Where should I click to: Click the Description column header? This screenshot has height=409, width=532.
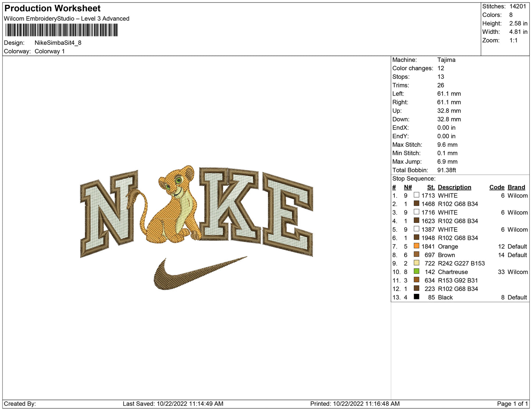click(x=454, y=187)
